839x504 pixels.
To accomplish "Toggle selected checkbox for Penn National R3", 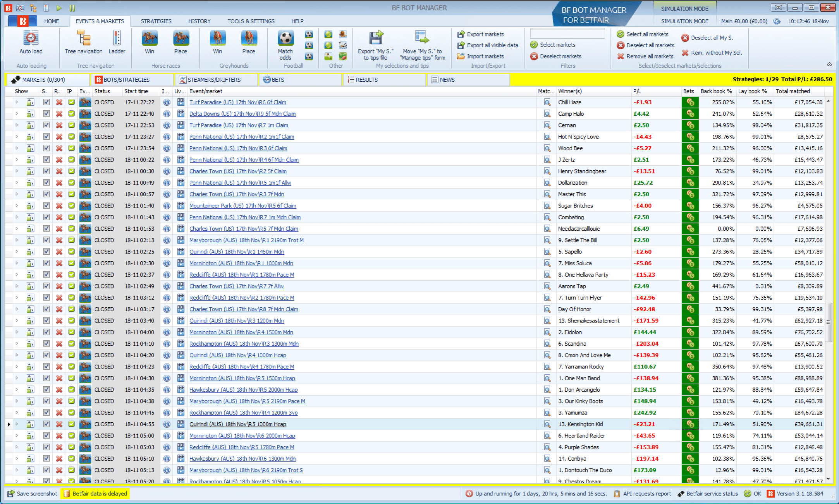I will coord(46,148).
